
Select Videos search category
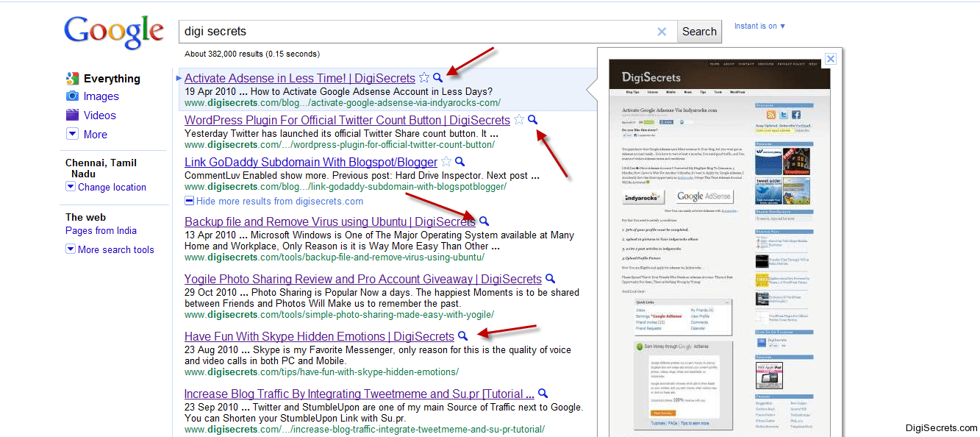(100, 116)
